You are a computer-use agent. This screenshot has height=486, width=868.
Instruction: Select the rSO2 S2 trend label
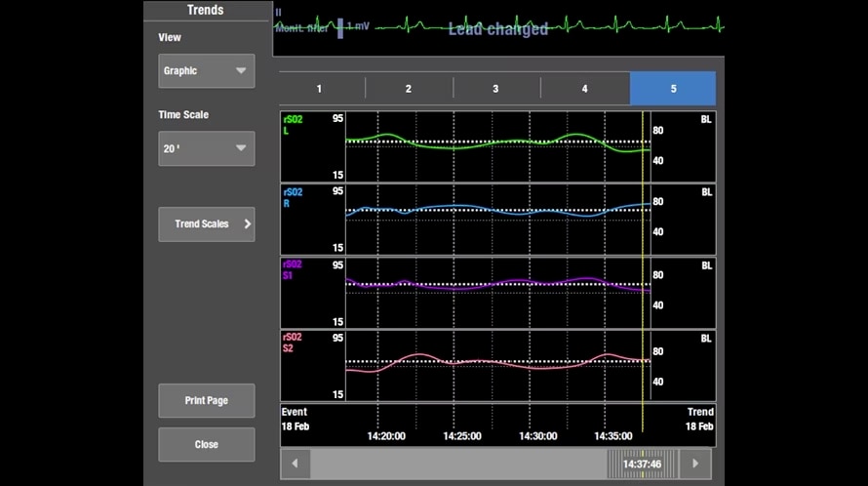click(x=294, y=344)
